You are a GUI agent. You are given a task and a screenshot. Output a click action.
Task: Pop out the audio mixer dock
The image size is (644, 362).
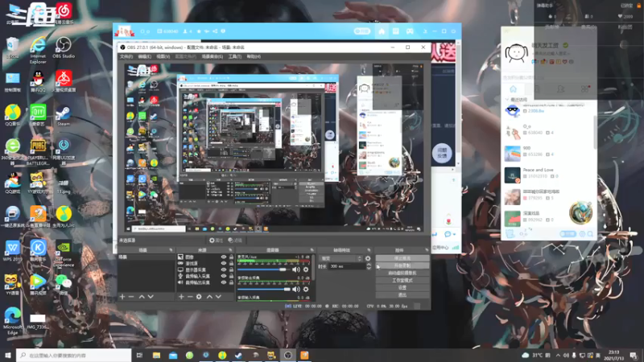click(312, 250)
